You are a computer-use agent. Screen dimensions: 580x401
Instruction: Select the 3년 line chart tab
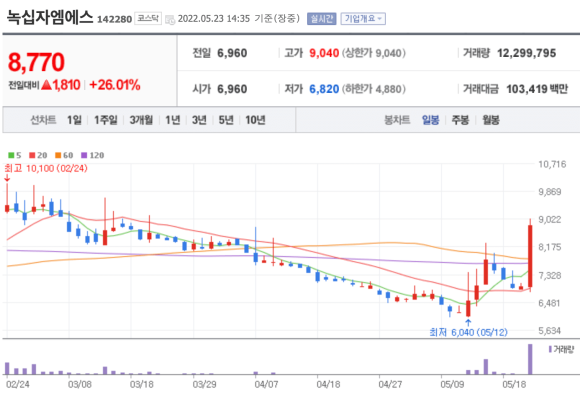pyautogui.click(x=199, y=120)
